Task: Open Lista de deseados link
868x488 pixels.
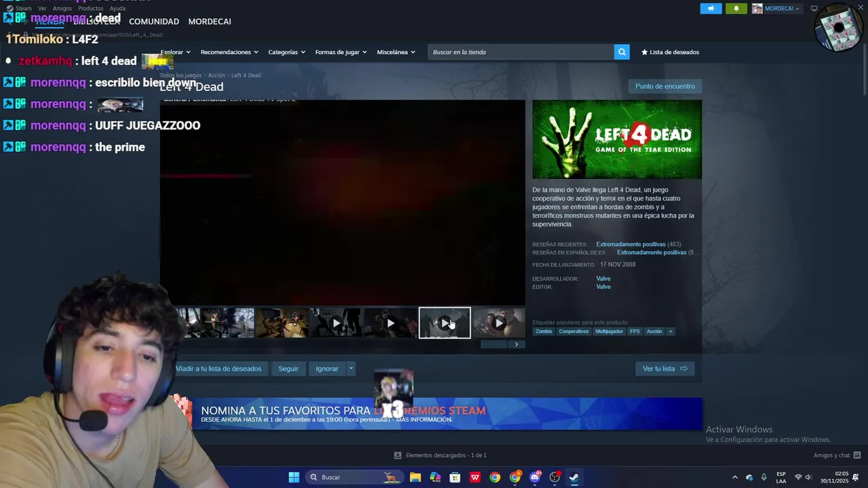Action: 670,52
